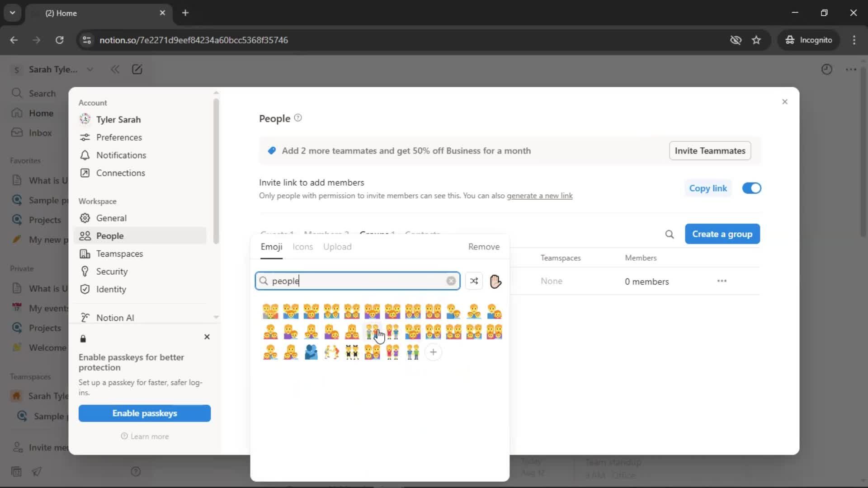The height and width of the screenshot is (488, 868).
Task: Click the Search icon in Notion sidebar
Action: coord(17,93)
